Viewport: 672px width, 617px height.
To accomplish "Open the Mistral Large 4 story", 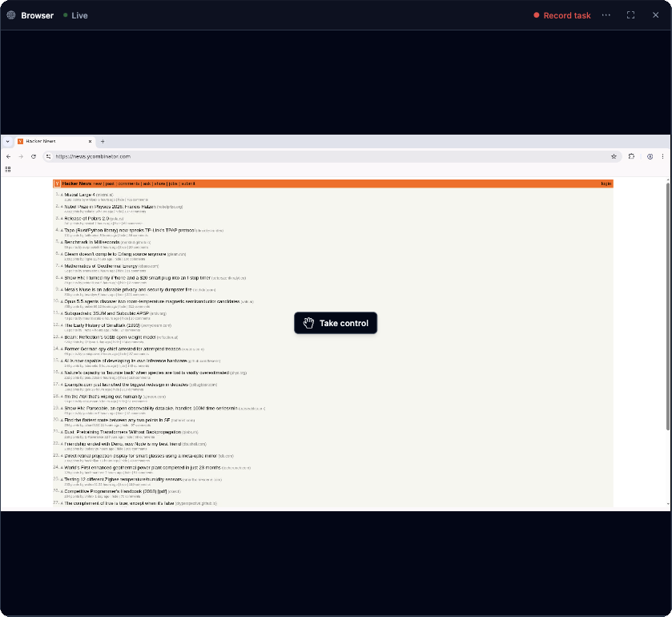I will [80, 195].
